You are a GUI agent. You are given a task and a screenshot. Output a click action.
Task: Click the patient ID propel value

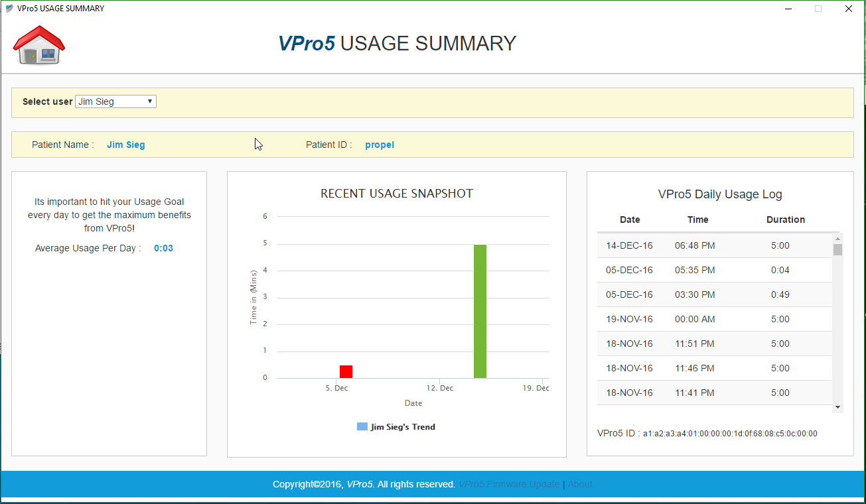coord(380,145)
